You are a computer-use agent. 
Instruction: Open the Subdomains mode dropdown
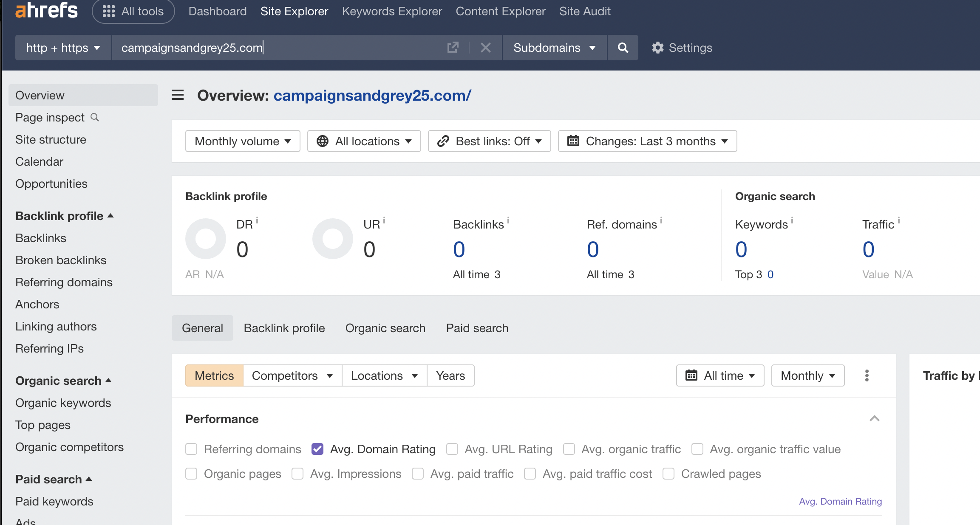pos(554,48)
